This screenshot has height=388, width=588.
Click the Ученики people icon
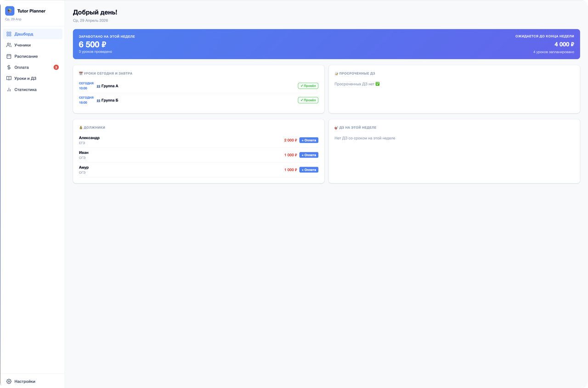9,45
